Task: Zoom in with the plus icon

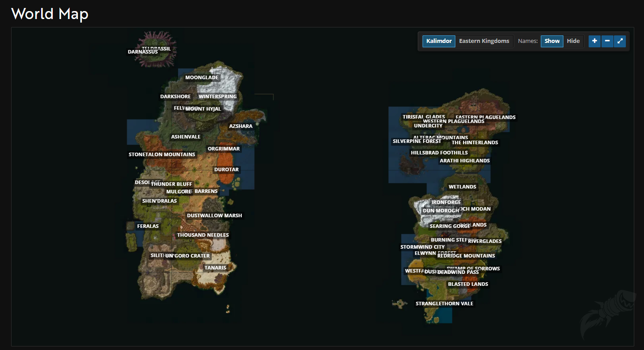Action: (594, 41)
